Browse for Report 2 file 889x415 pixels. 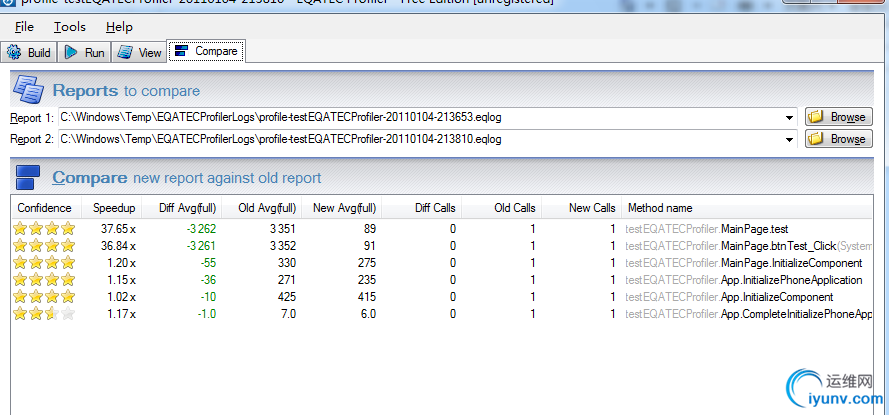pyautogui.click(x=839, y=139)
